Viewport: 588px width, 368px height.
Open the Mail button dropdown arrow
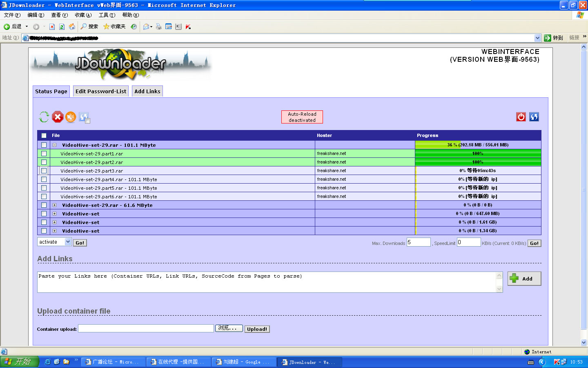point(151,27)
